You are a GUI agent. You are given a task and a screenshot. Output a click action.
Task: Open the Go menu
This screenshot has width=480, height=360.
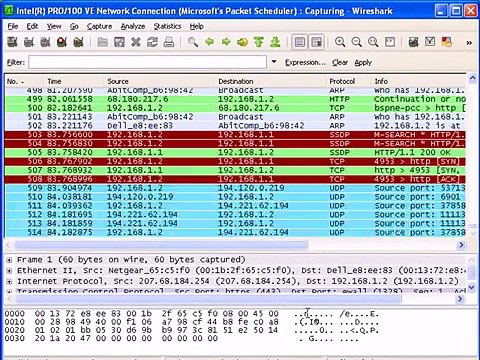coord(74,26)
